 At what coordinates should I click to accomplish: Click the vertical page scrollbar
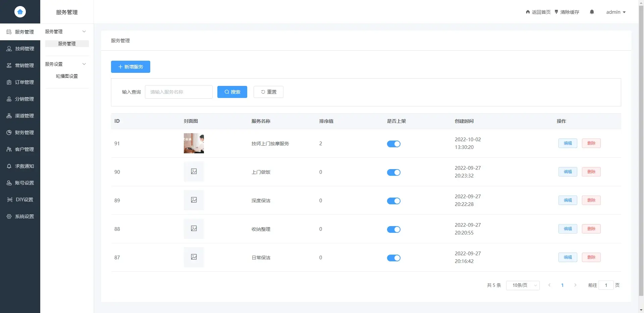(641, 151)
